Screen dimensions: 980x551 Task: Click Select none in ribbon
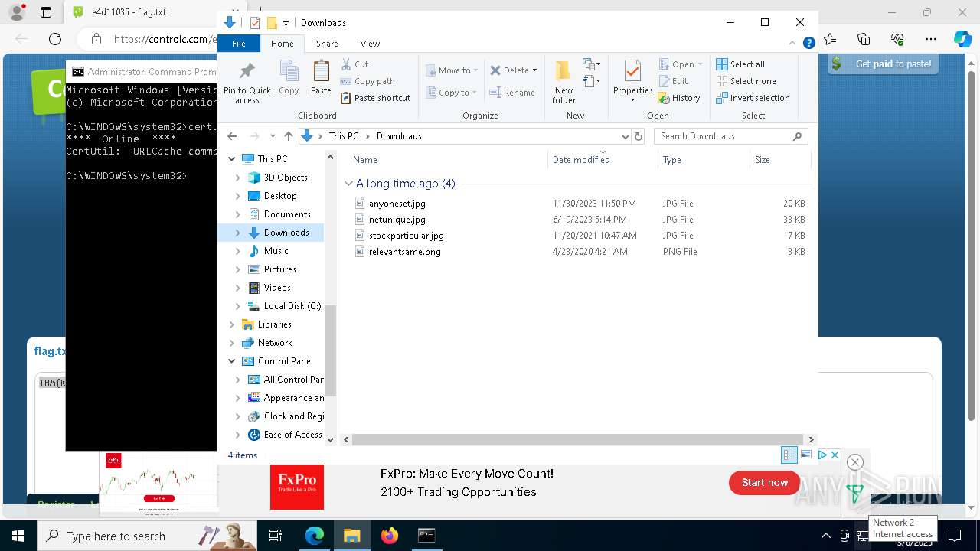[x=746, y=81]
